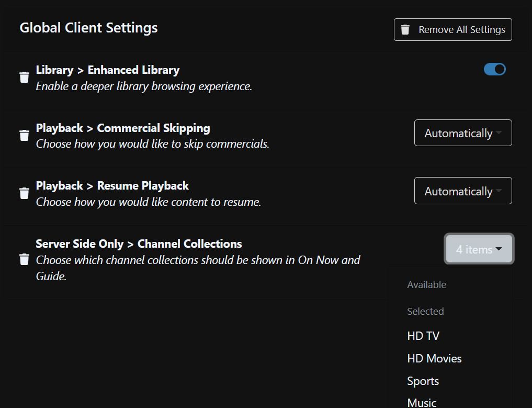
Task: Toggle the Enhanced Library switch off
Action: coord(494,69)
